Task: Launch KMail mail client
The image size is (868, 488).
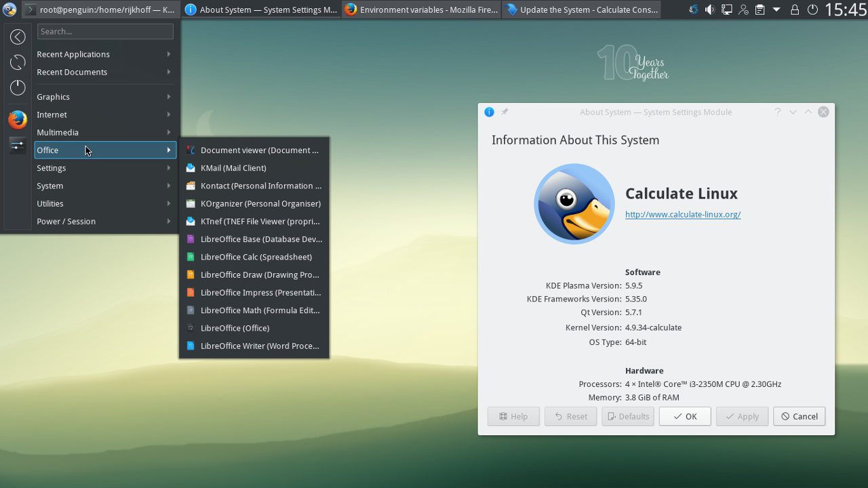Action: [254, 168]
